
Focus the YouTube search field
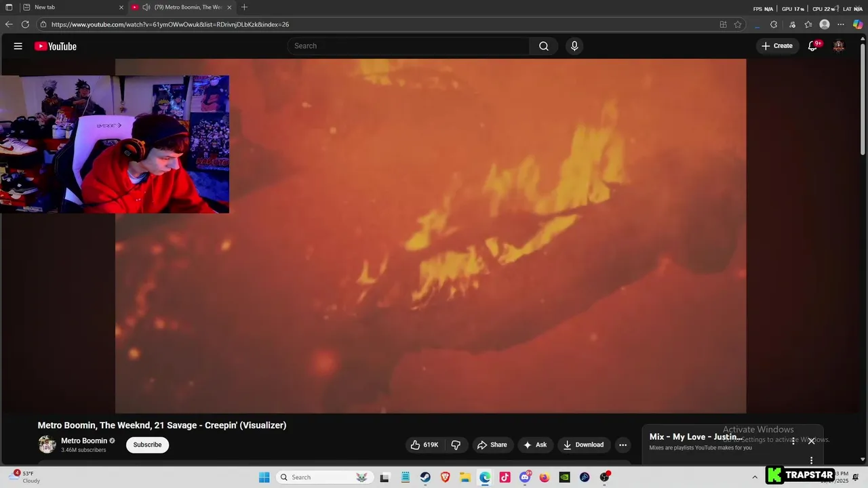point(408,46)
